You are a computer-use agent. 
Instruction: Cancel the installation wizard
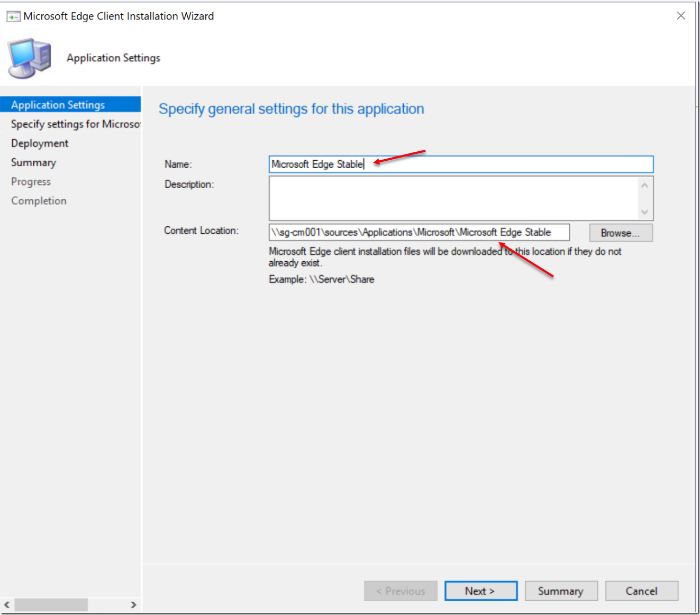(641, 591)
